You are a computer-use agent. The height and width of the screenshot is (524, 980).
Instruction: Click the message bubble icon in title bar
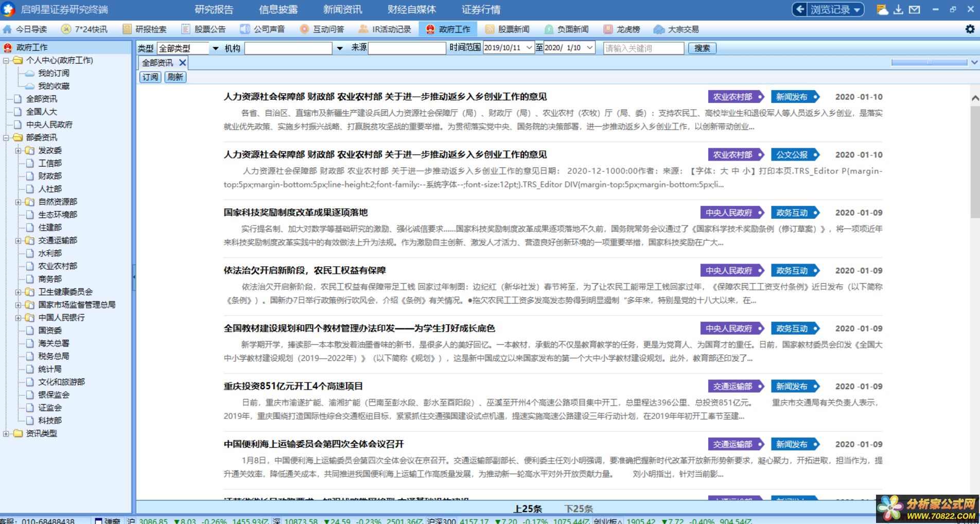(882, 9)
